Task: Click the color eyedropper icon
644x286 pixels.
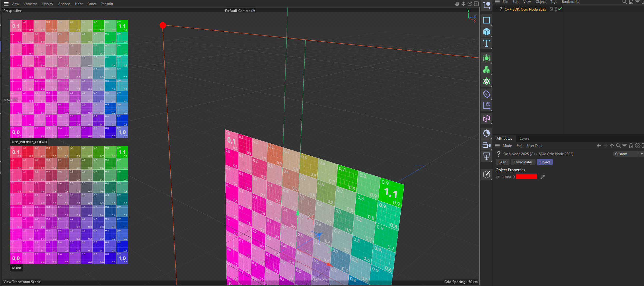Action: [x=542, y=177]
